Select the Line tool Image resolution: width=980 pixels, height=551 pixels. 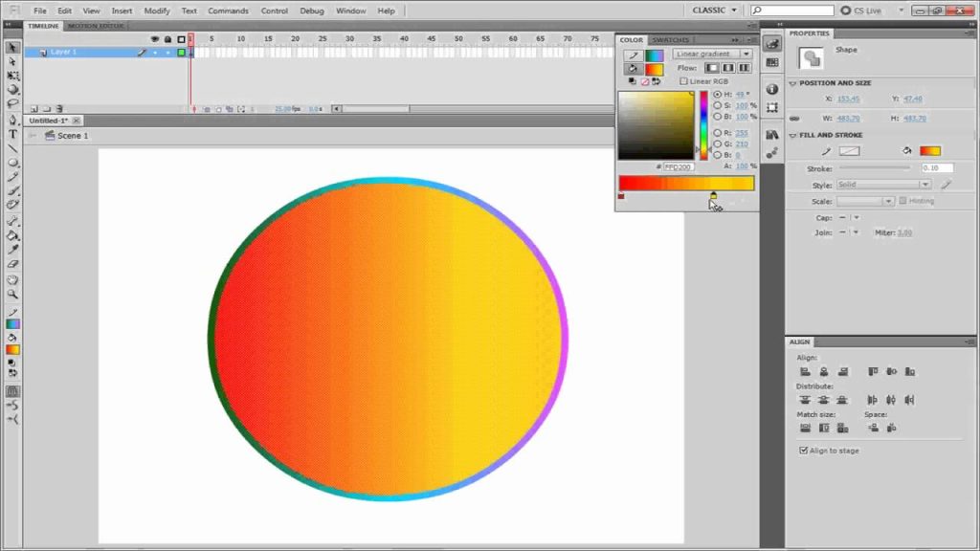click(12, 148)
